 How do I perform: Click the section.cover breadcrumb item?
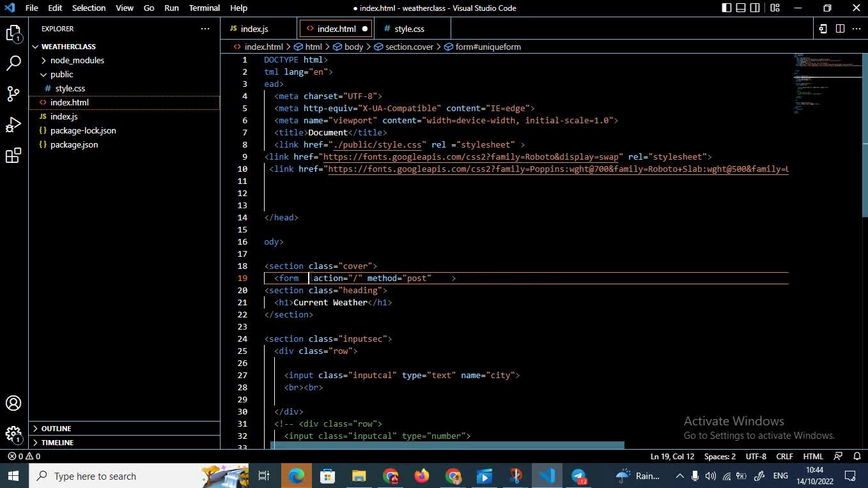tap(404, 47)
